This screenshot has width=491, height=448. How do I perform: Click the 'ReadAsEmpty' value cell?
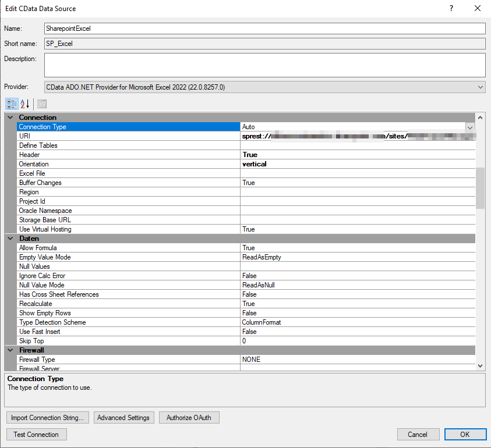pos(358,257)
